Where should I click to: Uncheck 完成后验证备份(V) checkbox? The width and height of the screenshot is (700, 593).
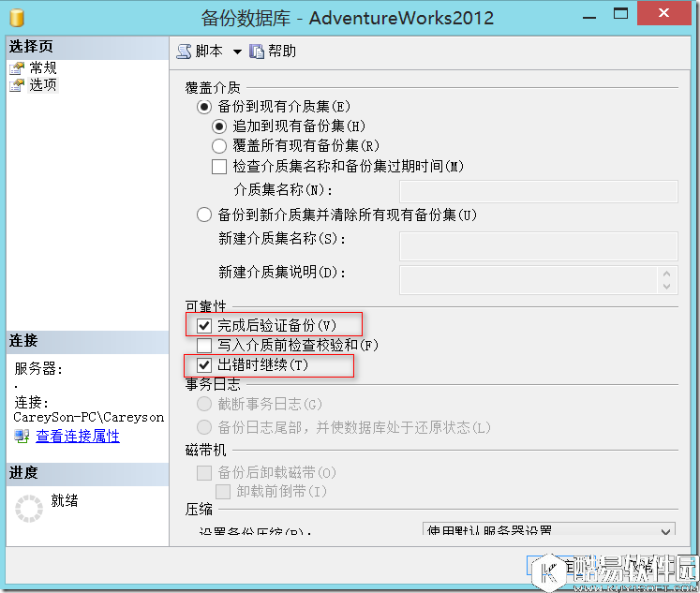[204, 326]
